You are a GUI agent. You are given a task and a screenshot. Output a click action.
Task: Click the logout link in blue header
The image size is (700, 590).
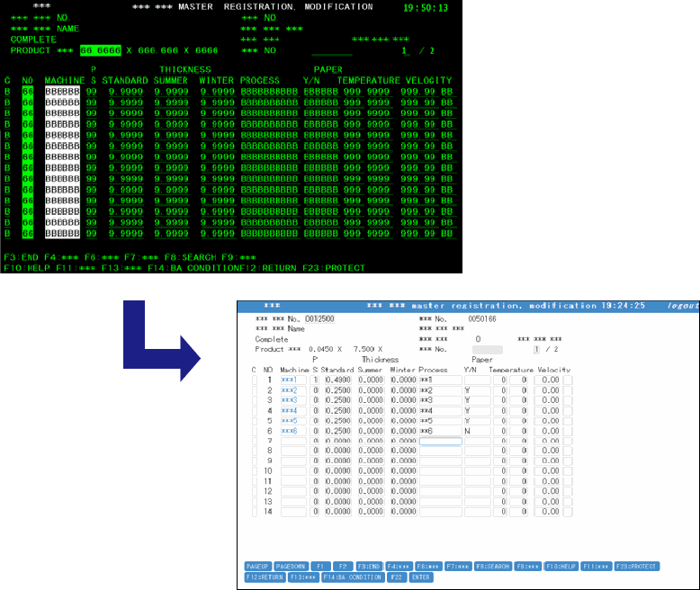click(x=683, y=306)
